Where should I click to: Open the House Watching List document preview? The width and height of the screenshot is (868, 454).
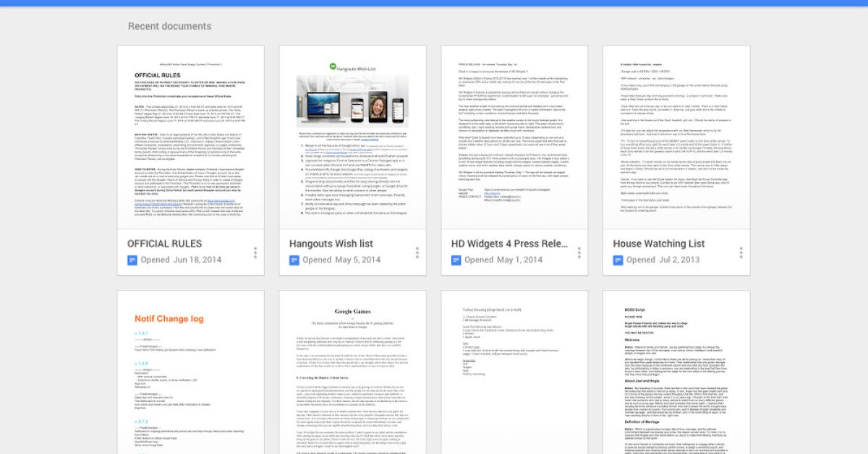pos(677,137)
